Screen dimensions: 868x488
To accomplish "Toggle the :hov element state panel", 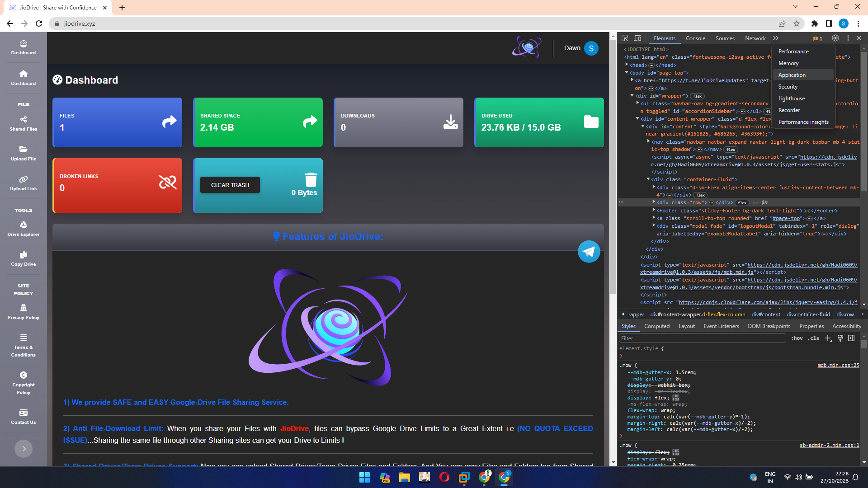I will pos(797,338).
